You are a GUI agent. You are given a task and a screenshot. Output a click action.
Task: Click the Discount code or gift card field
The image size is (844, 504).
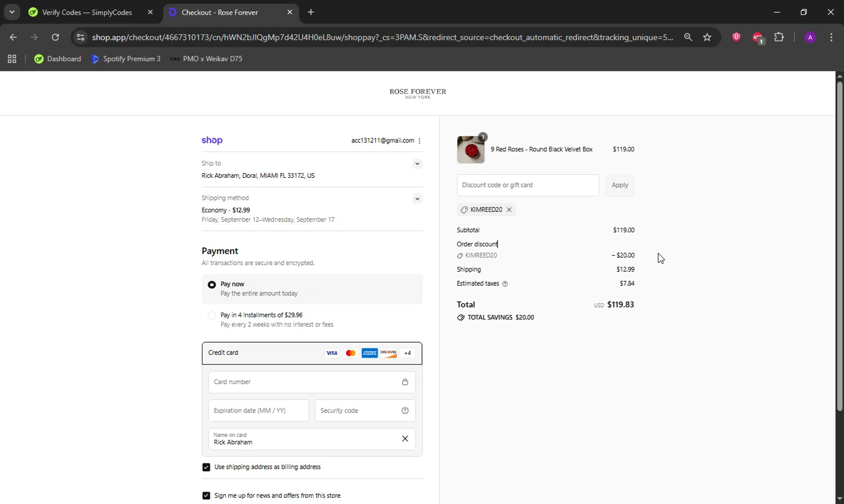point(528,185)
